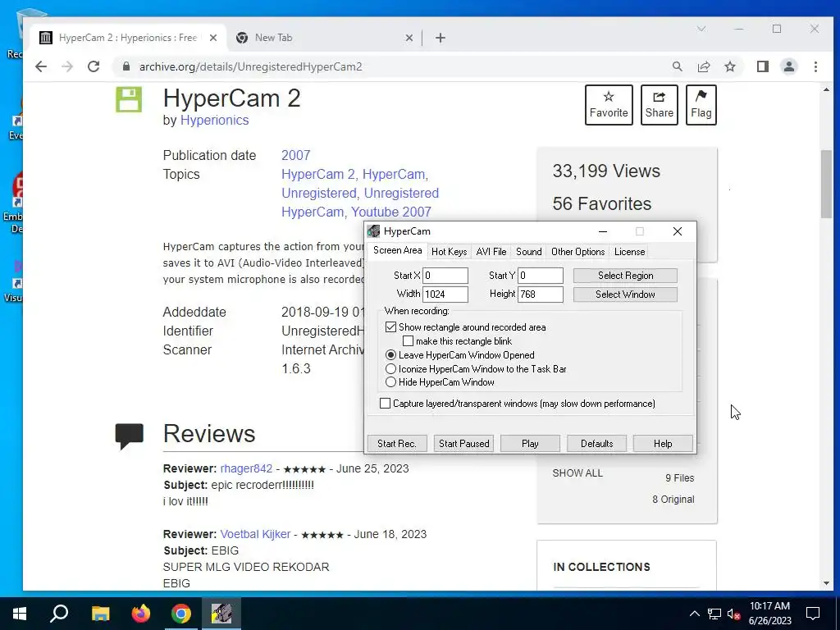The image size is (840, 630).
Task: Open Chrome zoom search magnifier in address bar
Action: click(x=677, y=66)
